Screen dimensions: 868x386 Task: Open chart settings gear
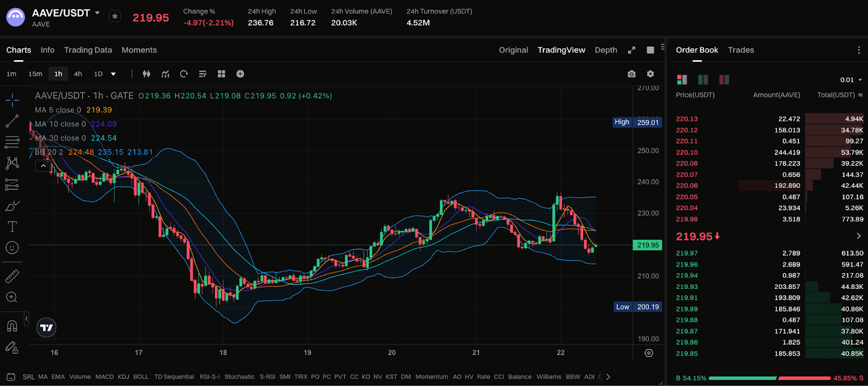click(650, 74)
